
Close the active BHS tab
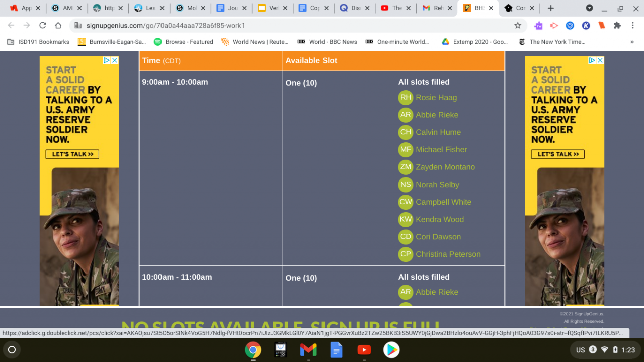coord(491,8)
